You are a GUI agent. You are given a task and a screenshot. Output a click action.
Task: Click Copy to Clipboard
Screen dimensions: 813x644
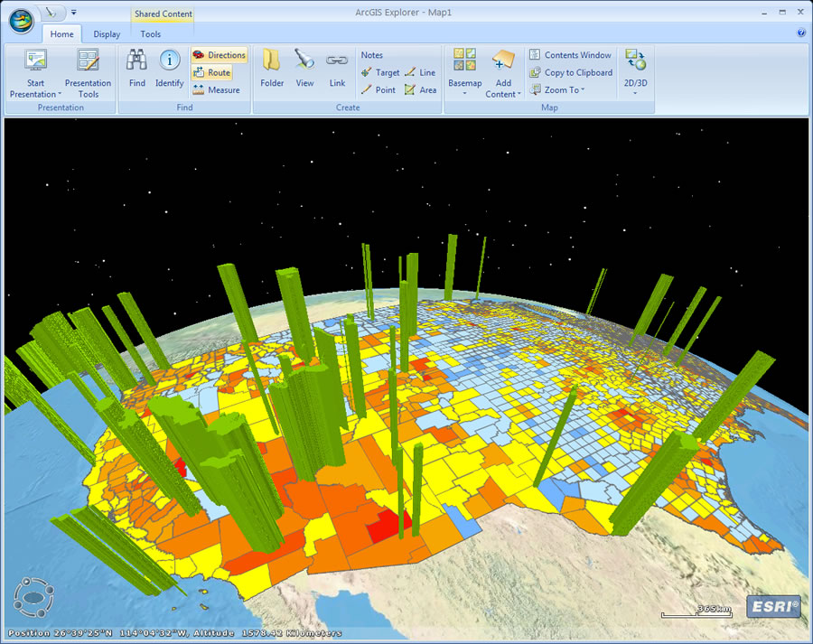570,72
